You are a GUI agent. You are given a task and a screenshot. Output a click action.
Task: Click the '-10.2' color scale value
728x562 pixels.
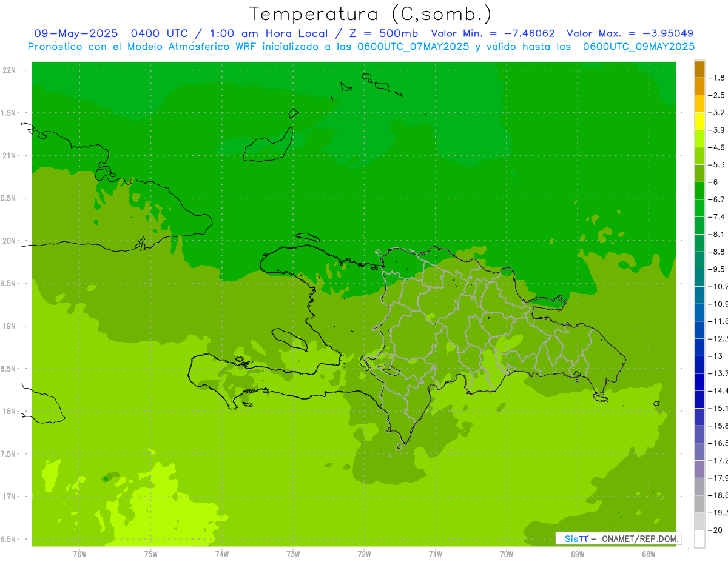718,287
